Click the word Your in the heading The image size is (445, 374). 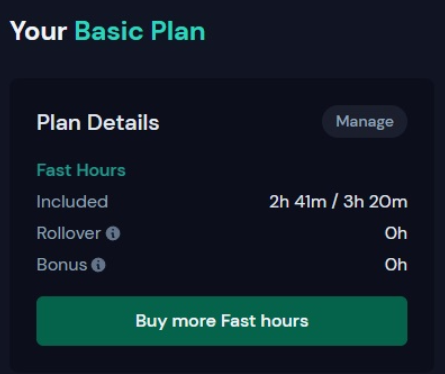[x=39, y=31]
